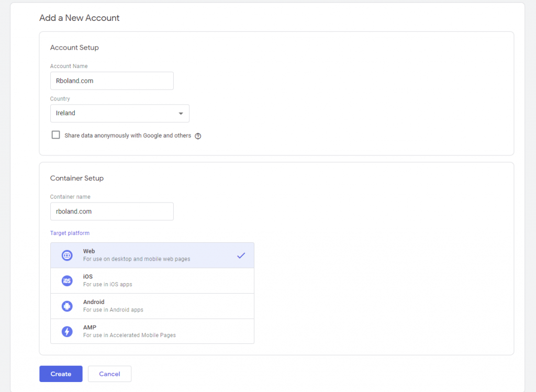Click the Container Setup section title
This screenshot has height=392, width=536.
click(x=77, y=178)
